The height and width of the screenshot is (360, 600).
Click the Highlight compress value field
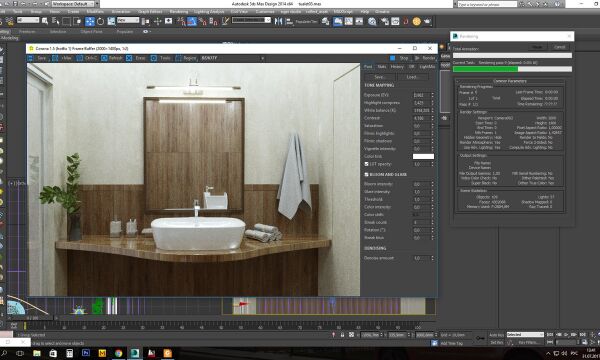[x=421, y=103]
